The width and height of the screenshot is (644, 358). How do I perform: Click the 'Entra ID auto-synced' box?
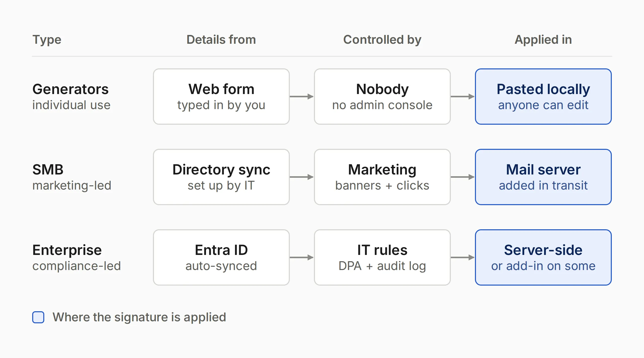click(x=221, y=257)
